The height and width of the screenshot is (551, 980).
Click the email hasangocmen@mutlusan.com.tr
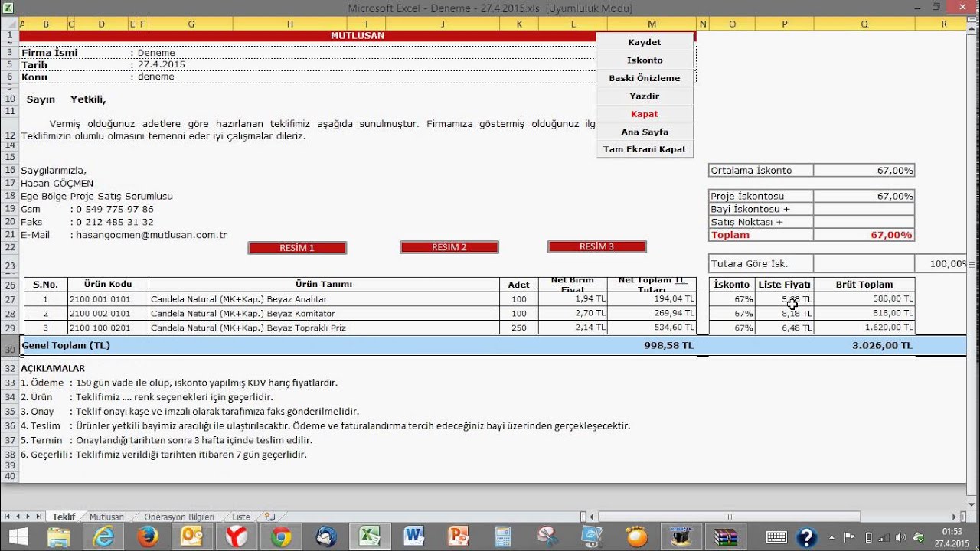tap(152, 235)
